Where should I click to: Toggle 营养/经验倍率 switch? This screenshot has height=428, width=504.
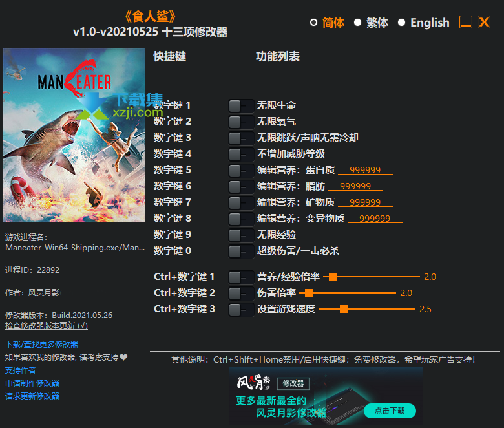click(241, 277)
